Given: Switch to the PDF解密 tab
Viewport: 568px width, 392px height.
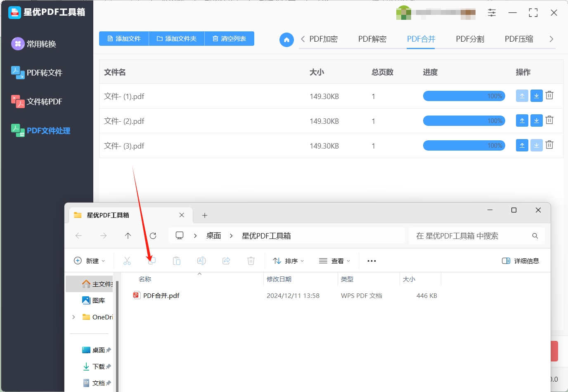Looking at the screenshot, I should 372,39.
